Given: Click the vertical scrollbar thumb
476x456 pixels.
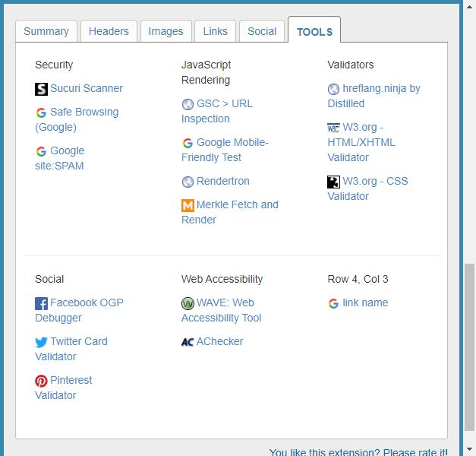Looking at the screenshot, I should 469,350.
